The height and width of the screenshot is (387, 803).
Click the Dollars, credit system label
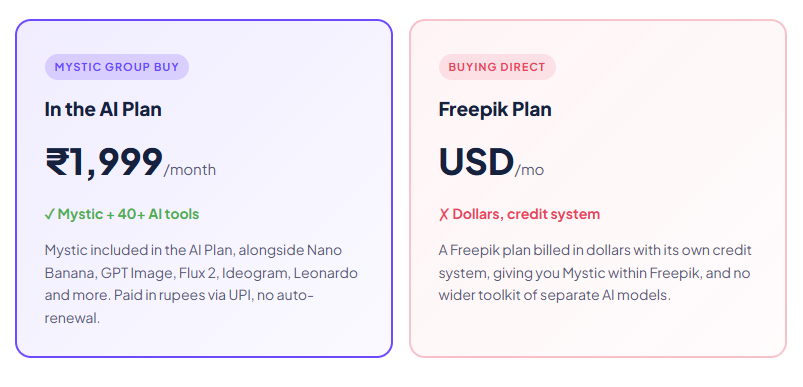click(526, 214)
